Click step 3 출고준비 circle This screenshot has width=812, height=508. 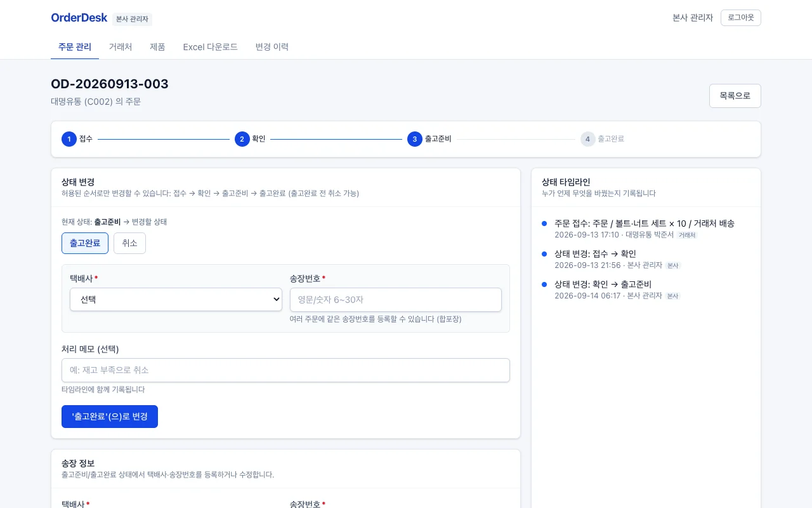point(415,139)
